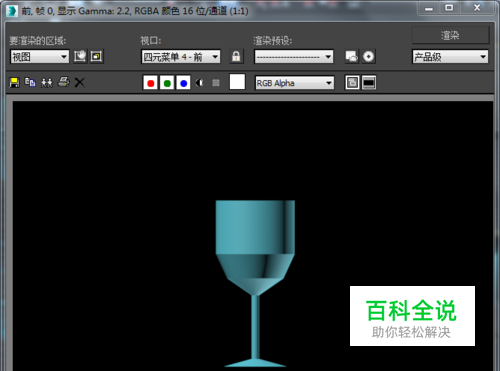Clear the frame buffer with the X icon
500x371 pixels.
pyautogui.click(x=79, y=82)
